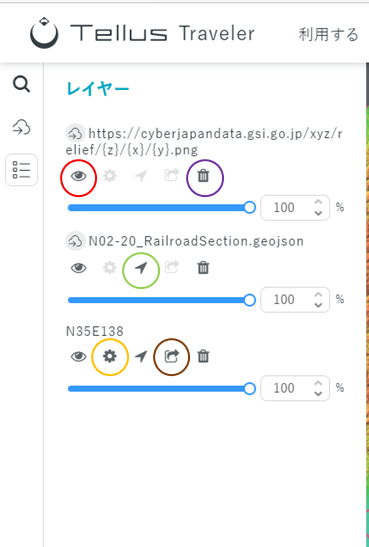The image size is (369, 547).
Task: Open settings gear for N35E138 layer
Action: click(110, 356)
